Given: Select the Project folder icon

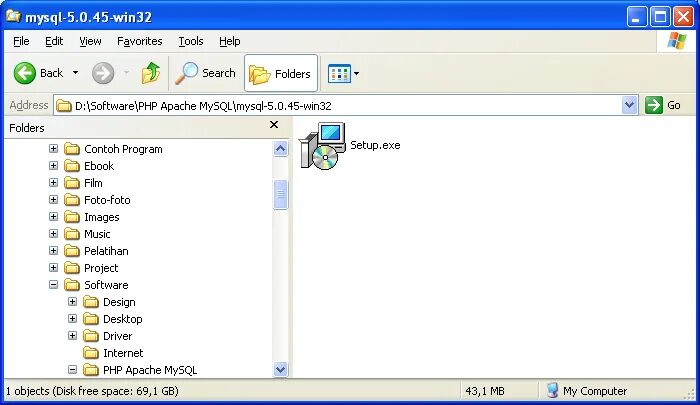Looking at the screenshot, I should point(72,267).
